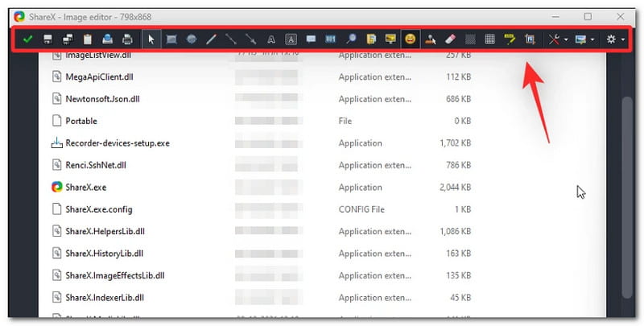Viewport: 644px width, 326px height.
Task: Pick the Rectangle drawing tool
Action: 171,39
